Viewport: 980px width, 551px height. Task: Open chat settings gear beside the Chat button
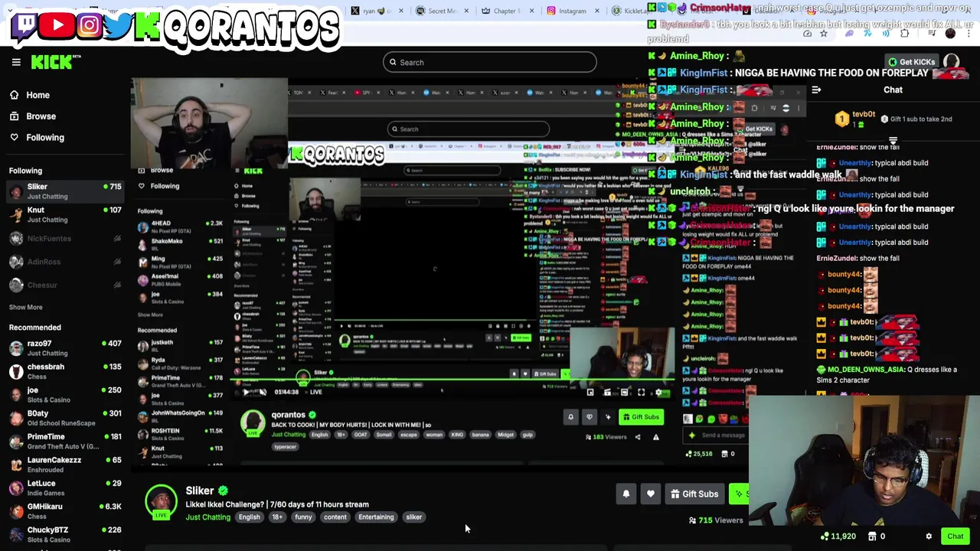point(929,536)
